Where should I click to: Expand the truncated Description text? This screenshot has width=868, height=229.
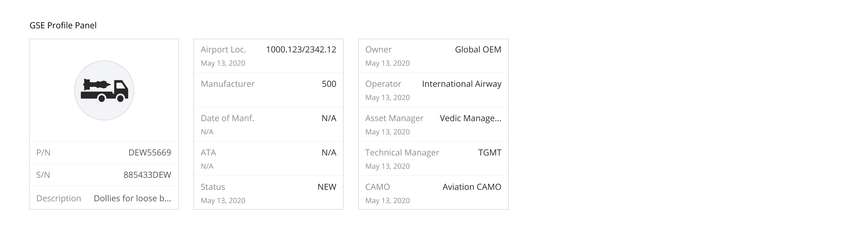coord(133,198)
